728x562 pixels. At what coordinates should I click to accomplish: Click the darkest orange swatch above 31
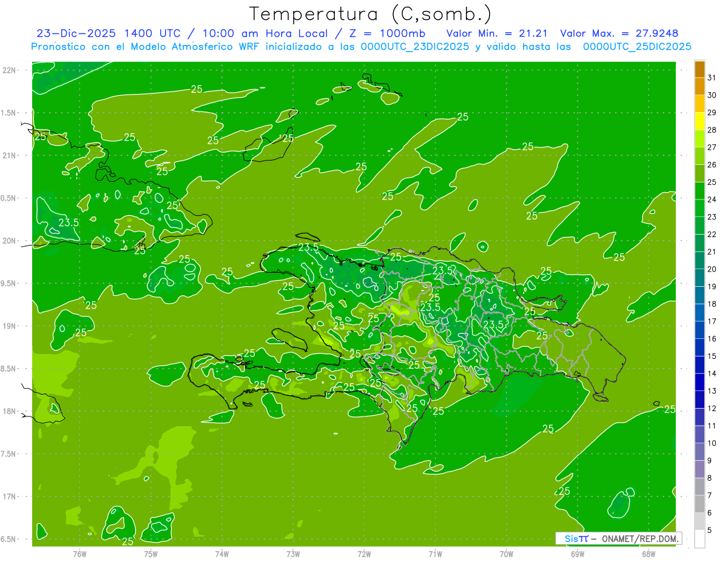click(699, 69)
